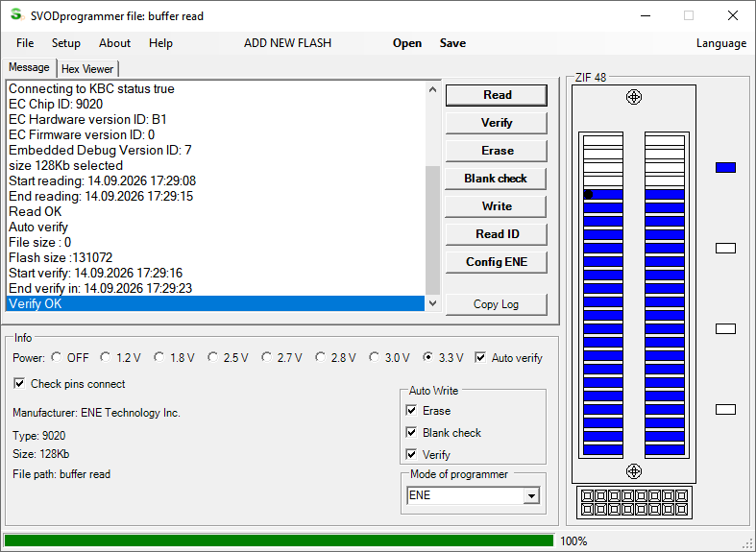Select the 'Auto verify' log line
The image size is (756, 552).
(x=215, y=227)
